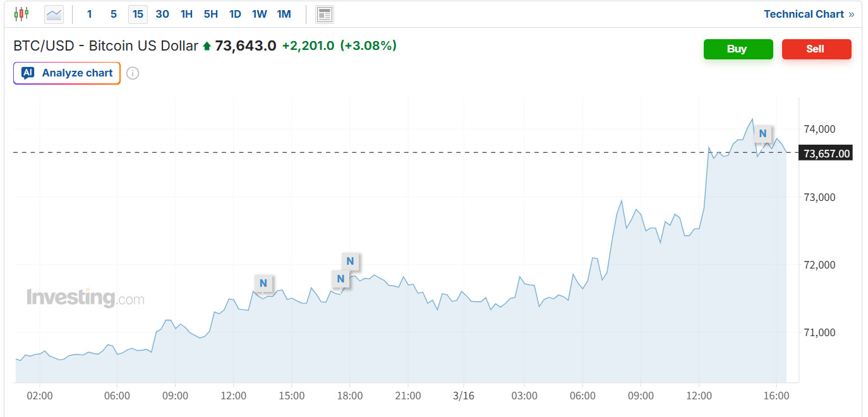Click the Analyze chart AI button
The image size is (868, 417).
click(x=67, y=73)
